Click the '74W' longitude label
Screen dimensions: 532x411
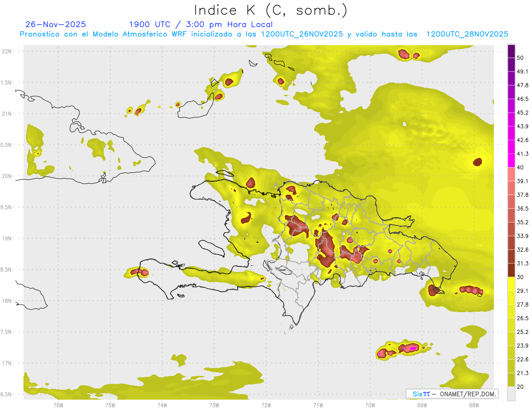coord(162,404)
